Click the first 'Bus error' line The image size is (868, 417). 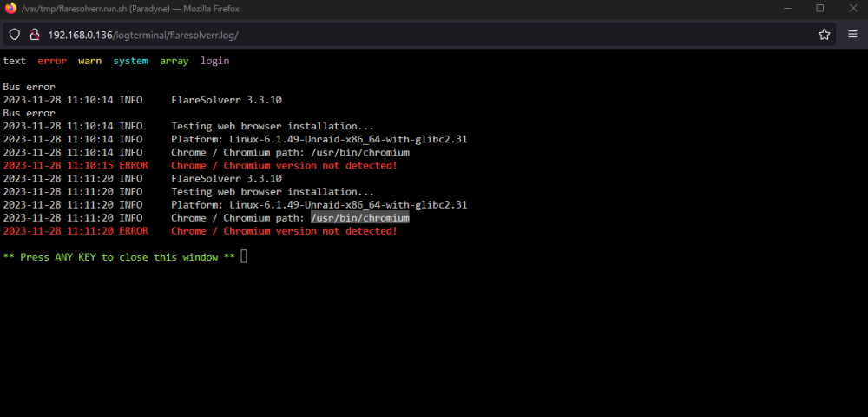point(29,87)
